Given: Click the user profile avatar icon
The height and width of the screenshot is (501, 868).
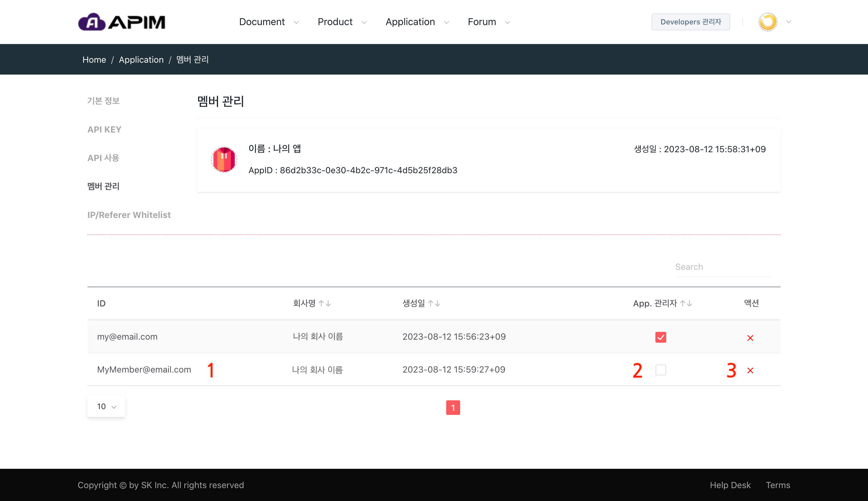Looking at the screenshot, I should (x=768, y=22).
